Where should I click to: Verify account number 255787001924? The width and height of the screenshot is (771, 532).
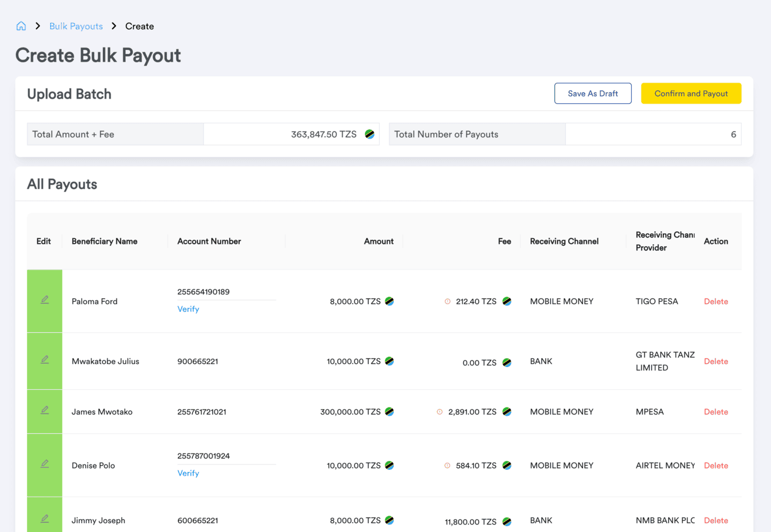(188, 473)
